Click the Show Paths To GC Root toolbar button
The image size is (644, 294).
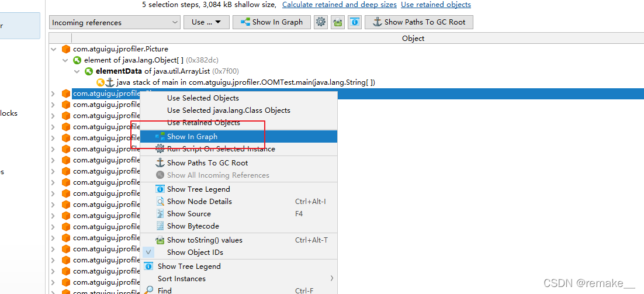(x=419, y=22)
